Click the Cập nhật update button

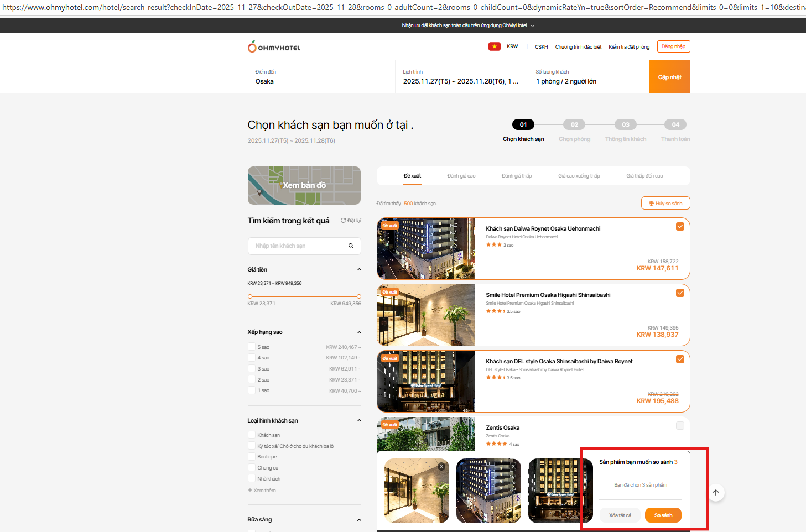click(670, 77)
